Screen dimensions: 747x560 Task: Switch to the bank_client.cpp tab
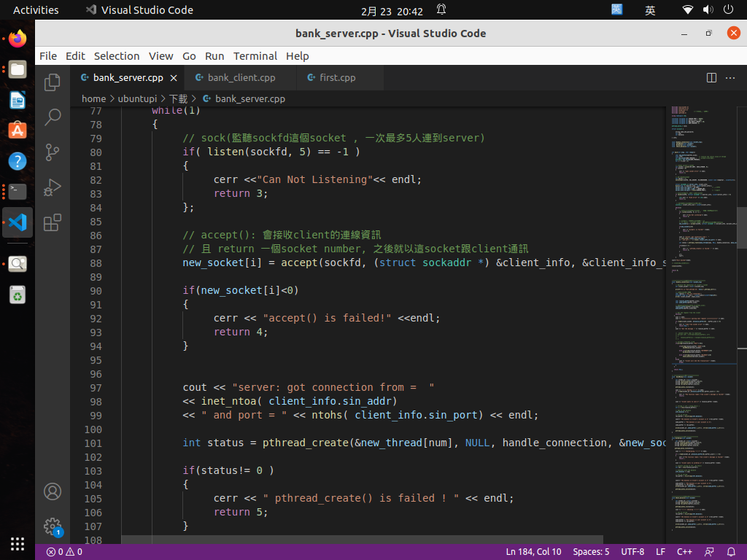coord(241,78)
